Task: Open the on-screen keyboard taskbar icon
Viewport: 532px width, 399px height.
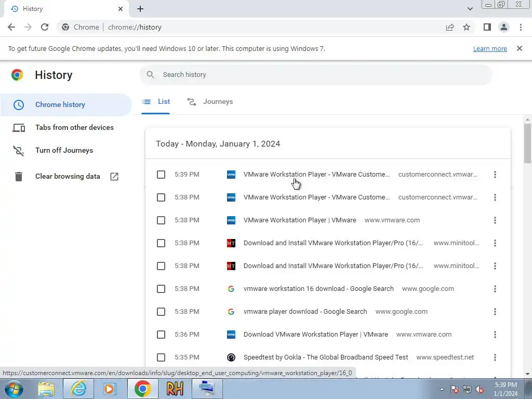Action: [x=207, y=389]
